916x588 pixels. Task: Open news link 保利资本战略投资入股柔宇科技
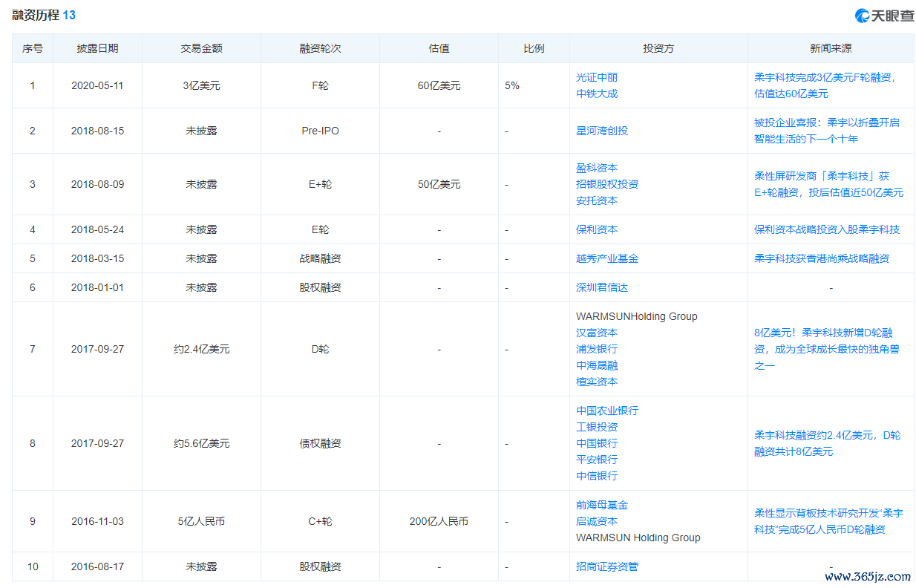[827, 229]
